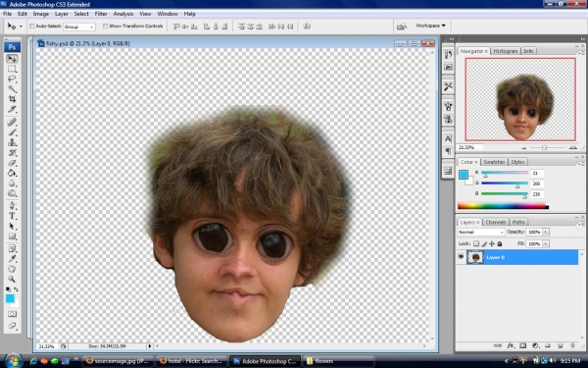
Task: Select the Eraser tool
Action: [12, 163]
